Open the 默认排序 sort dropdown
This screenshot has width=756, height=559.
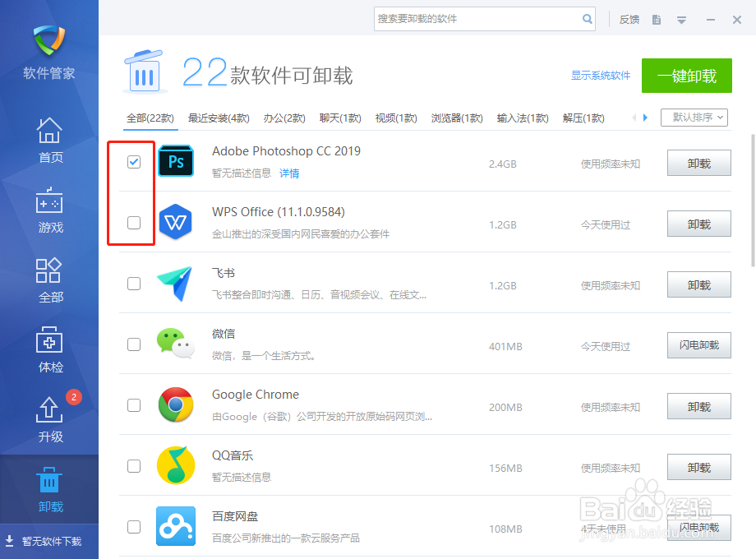(x=693, y=118)
